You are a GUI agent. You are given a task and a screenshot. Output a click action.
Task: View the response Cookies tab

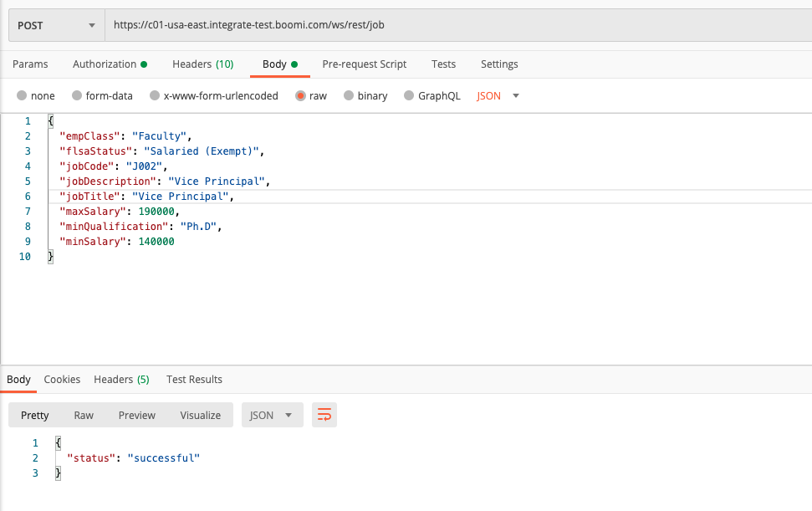[62, 380]
